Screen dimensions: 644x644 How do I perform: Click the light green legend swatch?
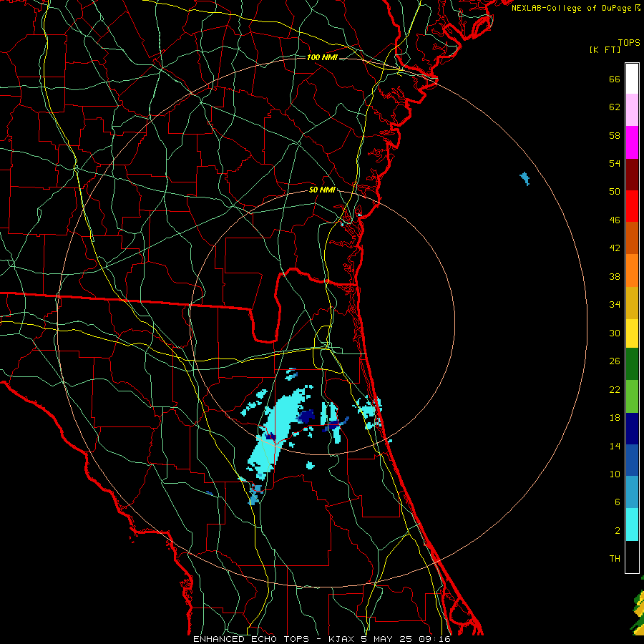point(632,396)
